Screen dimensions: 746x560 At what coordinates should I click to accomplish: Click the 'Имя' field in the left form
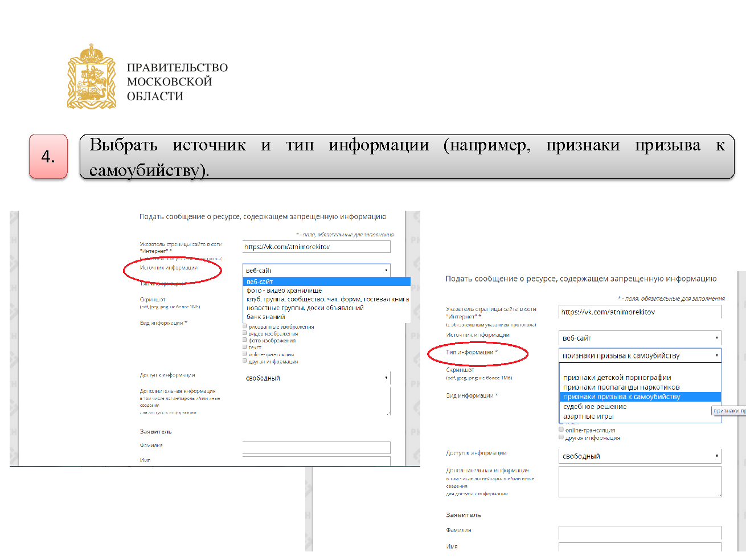[x=316, y=461]
